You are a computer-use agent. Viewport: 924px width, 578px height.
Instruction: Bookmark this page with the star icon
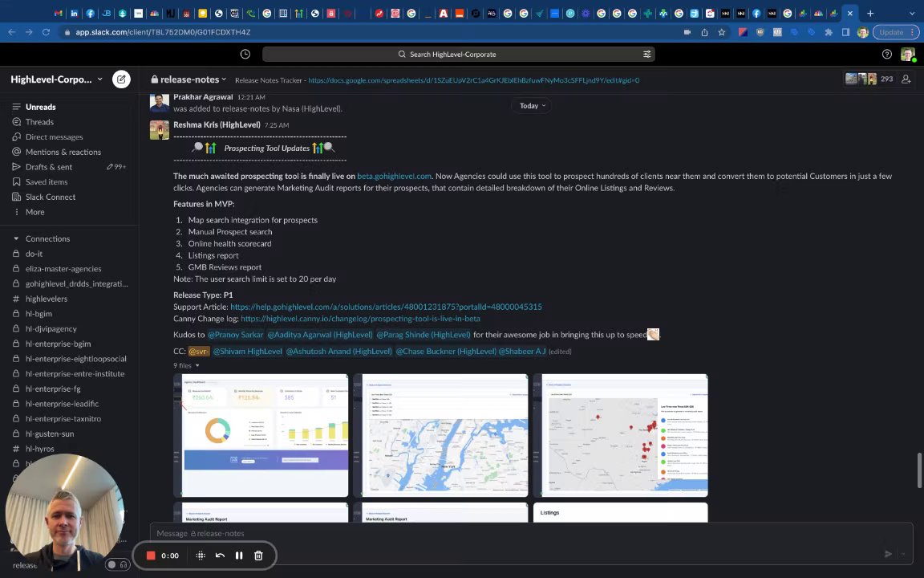(x=721, y=32)
